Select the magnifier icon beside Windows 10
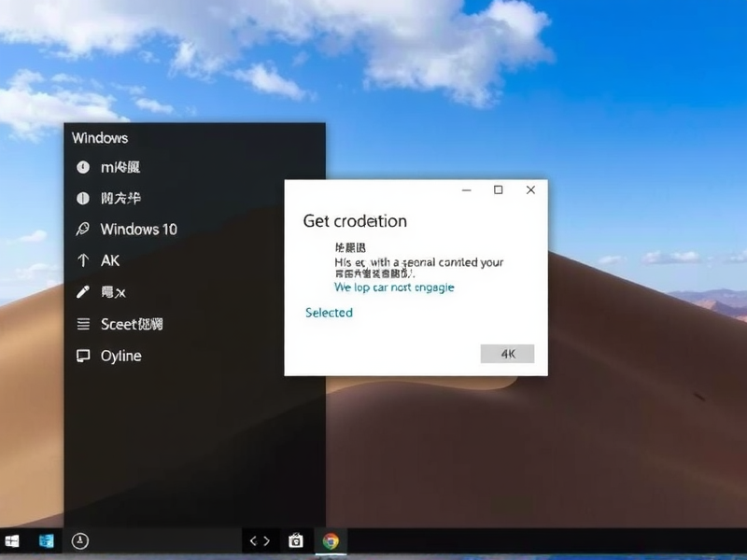This screenshot has width=747, height=560. [x=82, y=229]
